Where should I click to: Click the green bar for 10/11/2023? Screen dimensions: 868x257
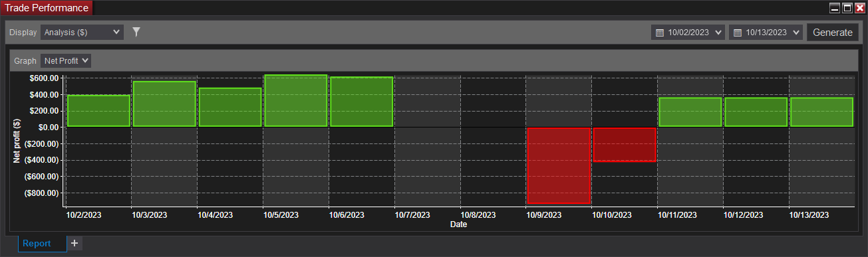[690, 112]
